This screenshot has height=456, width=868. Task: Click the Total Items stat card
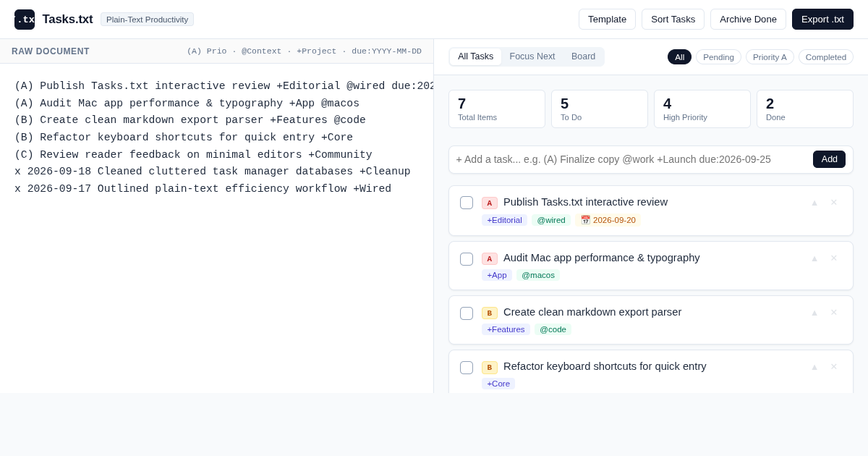pos(497,109)
